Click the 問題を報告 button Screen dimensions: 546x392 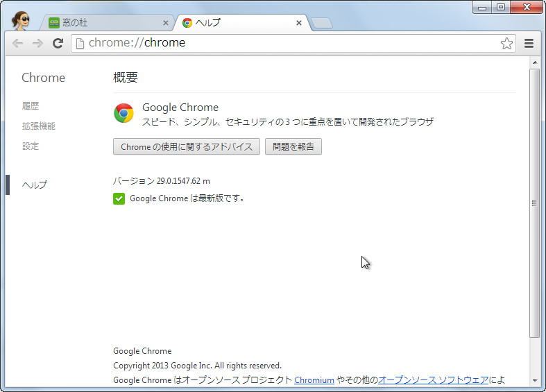coord(293,146)
